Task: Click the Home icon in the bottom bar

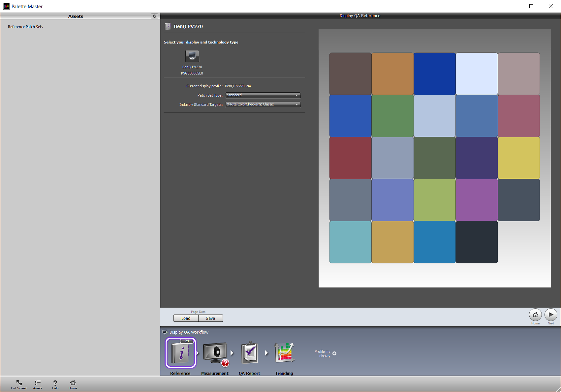Action: tap(73, 383)
